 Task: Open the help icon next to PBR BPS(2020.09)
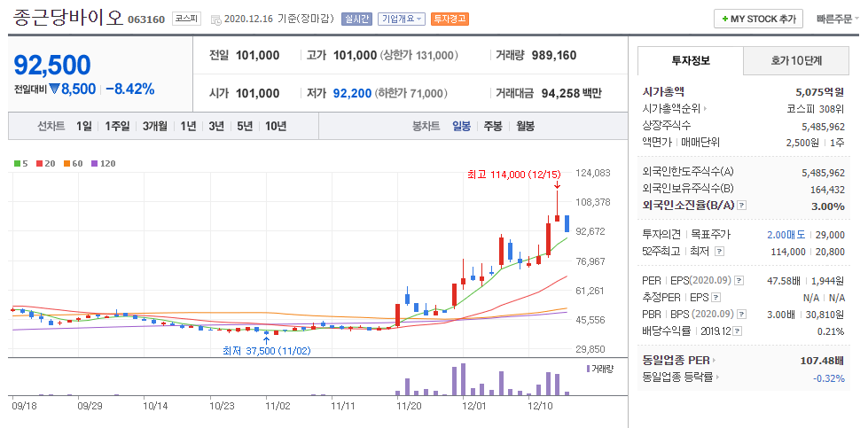[x=742, y=315]
